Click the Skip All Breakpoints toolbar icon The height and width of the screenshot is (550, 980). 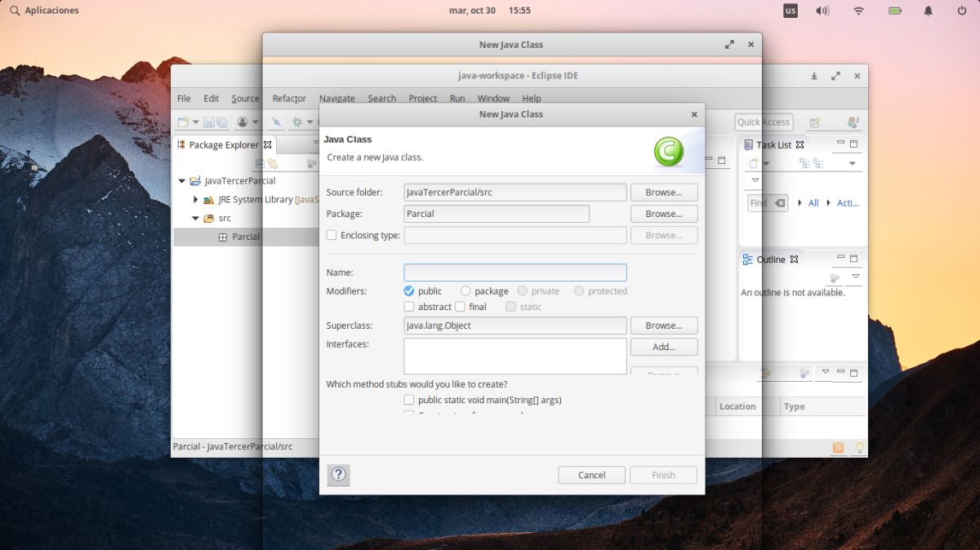pyautogui.click(x=276, y=122)
